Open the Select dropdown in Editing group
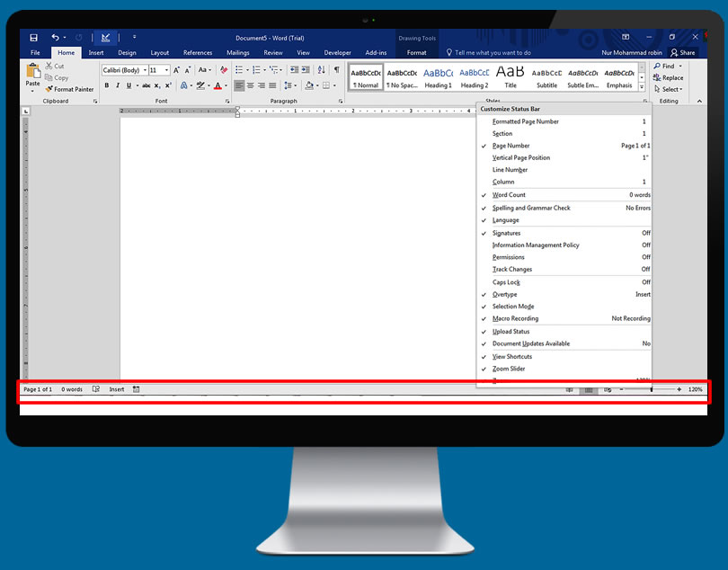This screenshot has width=728, height=570. [x=671, y=89]
